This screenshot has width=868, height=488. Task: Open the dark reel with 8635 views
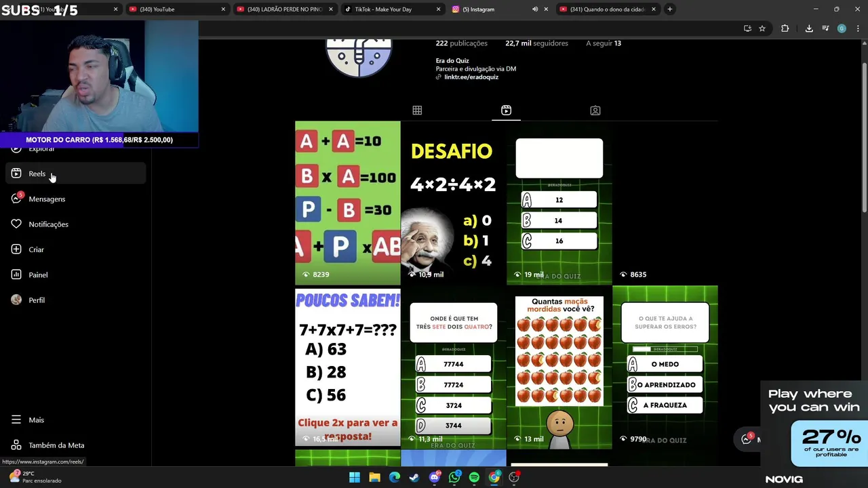[665, 203]
